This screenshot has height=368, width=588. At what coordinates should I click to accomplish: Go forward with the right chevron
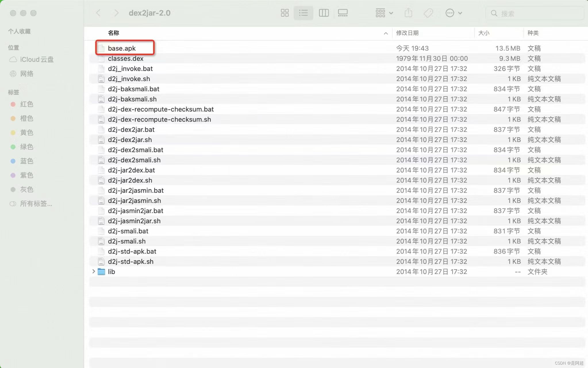coord(116,13)
